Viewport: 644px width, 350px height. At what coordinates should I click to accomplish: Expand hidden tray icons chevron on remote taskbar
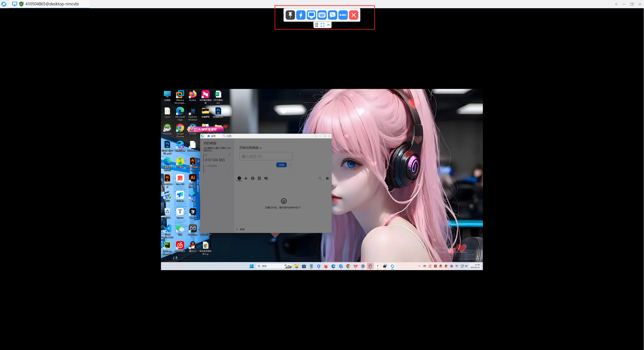tap(419, 266)
